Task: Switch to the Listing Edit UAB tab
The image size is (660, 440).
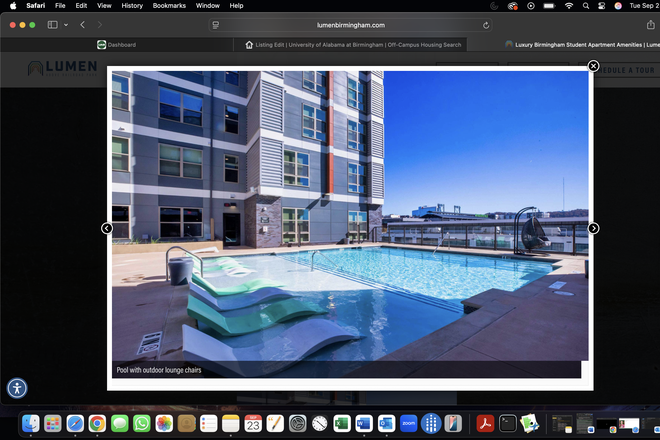Action: [350, 45]
